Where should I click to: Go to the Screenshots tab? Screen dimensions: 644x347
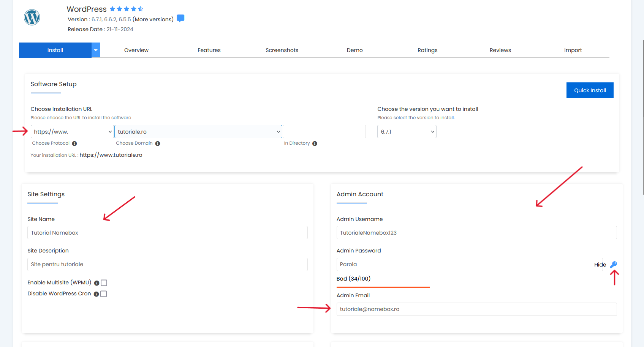tap(282, 50)
